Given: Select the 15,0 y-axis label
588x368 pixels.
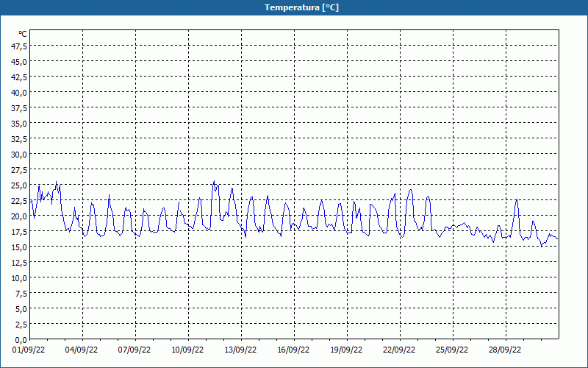Looking at the screenshot, I should pyautogui.click(x=19, y=247).
